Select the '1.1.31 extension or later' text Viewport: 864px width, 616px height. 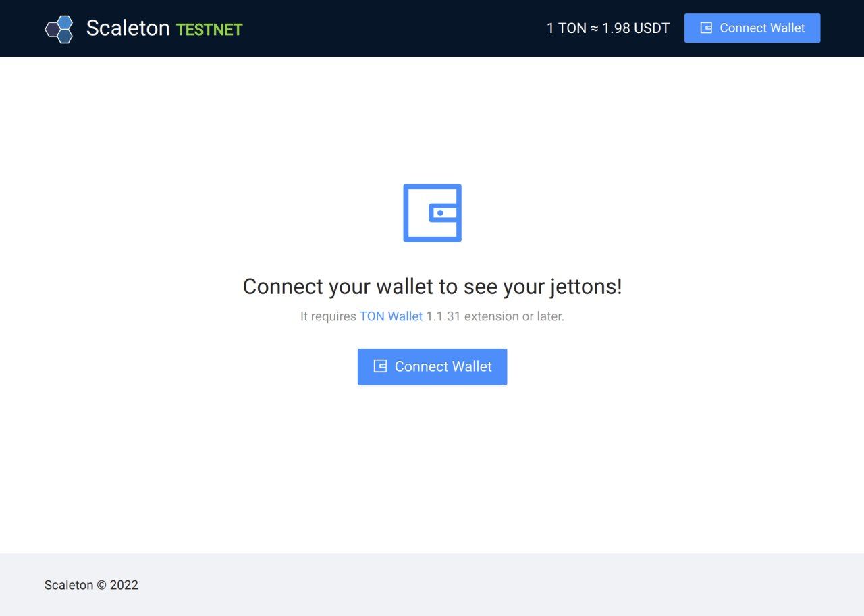coord(495,316)
